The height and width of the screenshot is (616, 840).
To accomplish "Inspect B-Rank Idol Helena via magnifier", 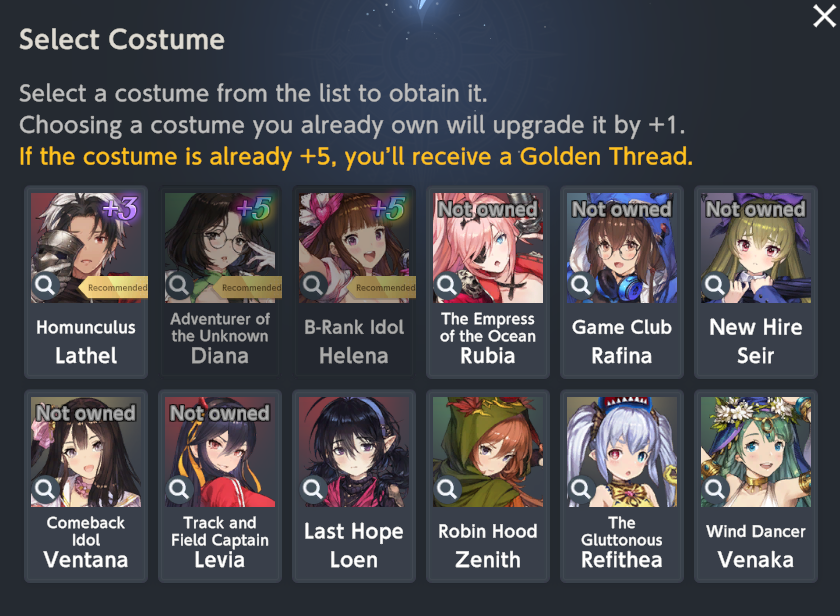I will pos(313,285).
